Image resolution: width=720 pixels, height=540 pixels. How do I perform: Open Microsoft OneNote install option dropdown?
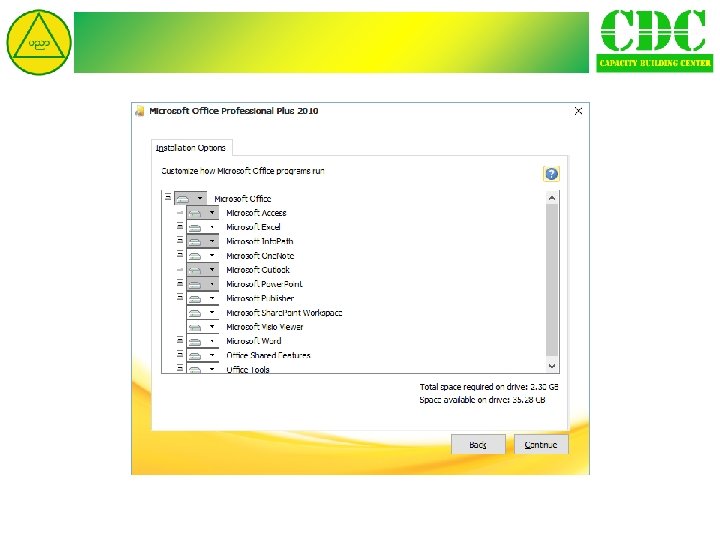pos(202,255)
